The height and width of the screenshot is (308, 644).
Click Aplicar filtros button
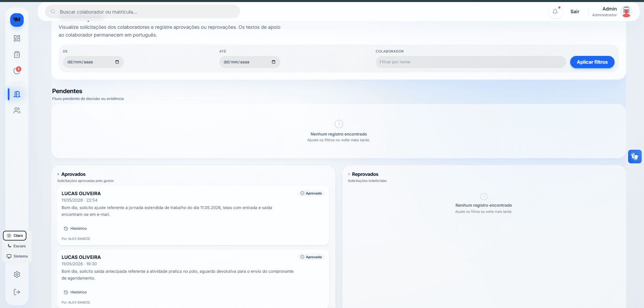(x=592, y=62)
